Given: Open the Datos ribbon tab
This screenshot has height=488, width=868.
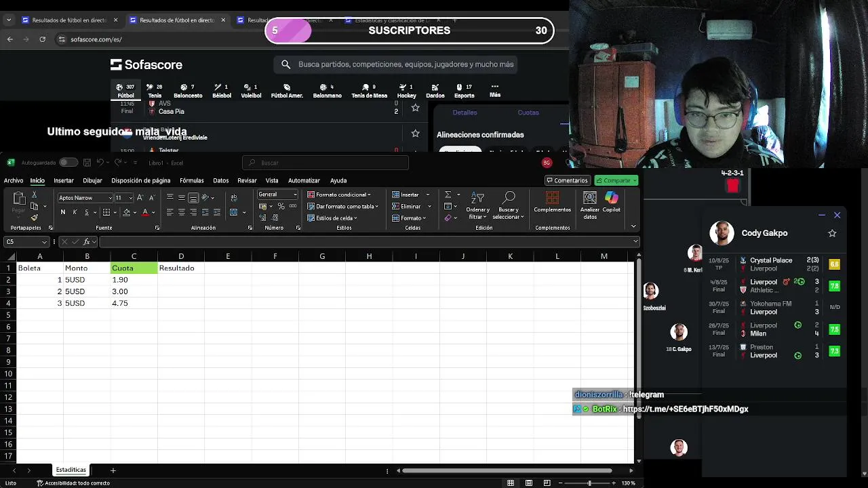Looking at the screenshot, I should (221, 180).
